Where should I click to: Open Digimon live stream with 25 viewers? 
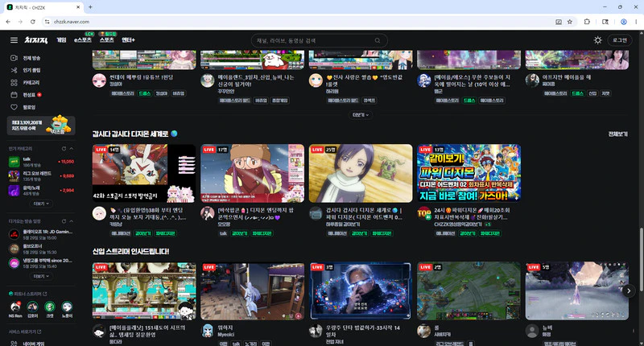[x=361, y=173]
